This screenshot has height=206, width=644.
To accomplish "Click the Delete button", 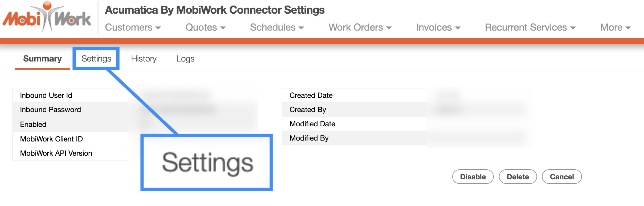I will coord(518,177).
